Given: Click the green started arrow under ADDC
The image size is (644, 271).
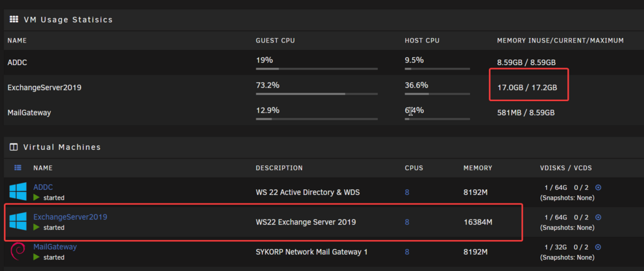Looking at the screenshot, I should [37, 198].
